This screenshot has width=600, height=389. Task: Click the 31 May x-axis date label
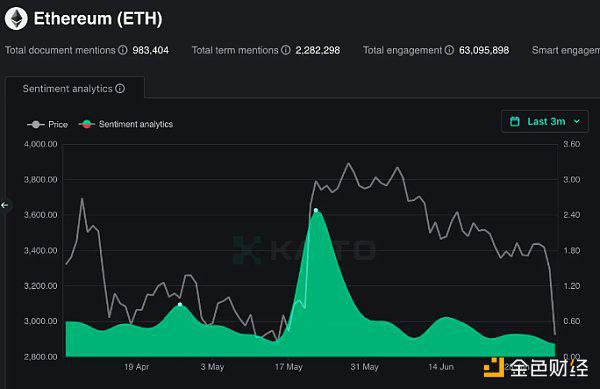tap(364, 367)
